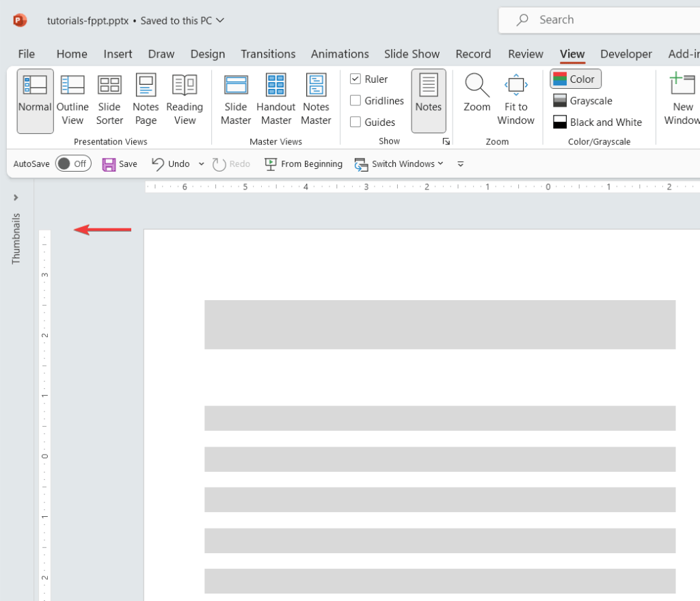Enable Gridlines

[x=355, y=100]
